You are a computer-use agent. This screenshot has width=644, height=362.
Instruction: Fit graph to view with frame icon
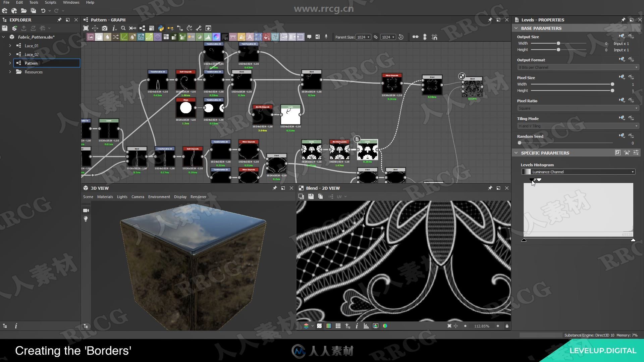pos(86,28)
